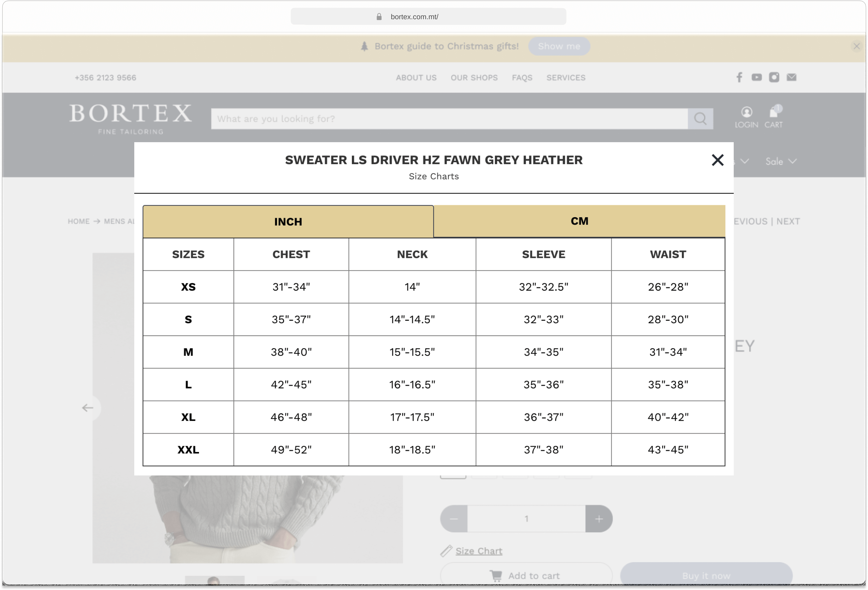Click the phone number +356 2123 9566
868x590 pixels.
click(x=105, y=78)
